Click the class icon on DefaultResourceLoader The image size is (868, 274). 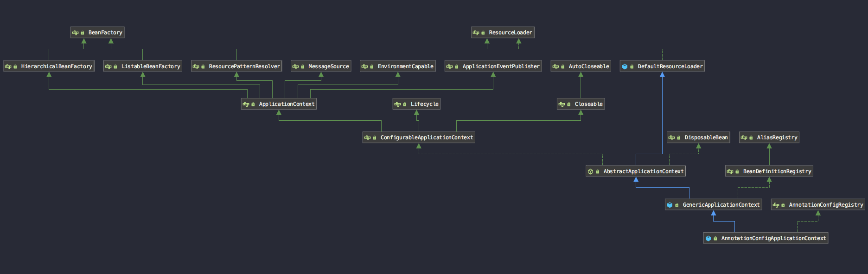coord(625,66)
